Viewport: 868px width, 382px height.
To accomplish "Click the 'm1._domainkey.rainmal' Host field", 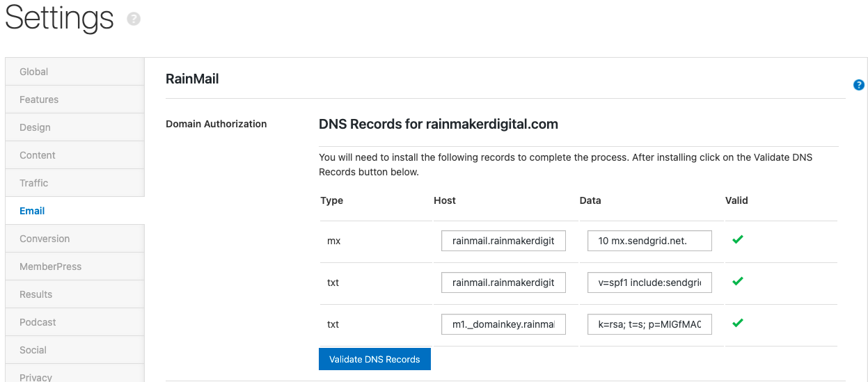I will point(503,324).
